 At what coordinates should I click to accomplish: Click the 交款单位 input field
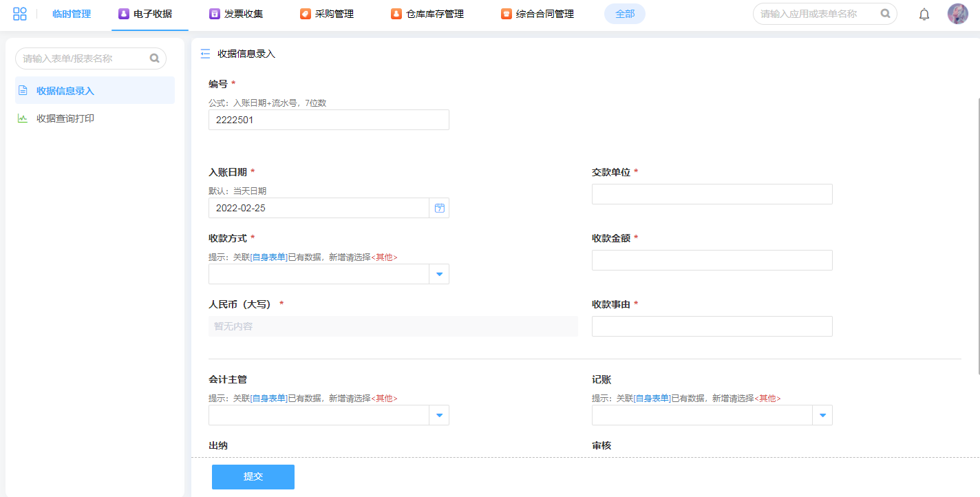(x=712, y=194)
